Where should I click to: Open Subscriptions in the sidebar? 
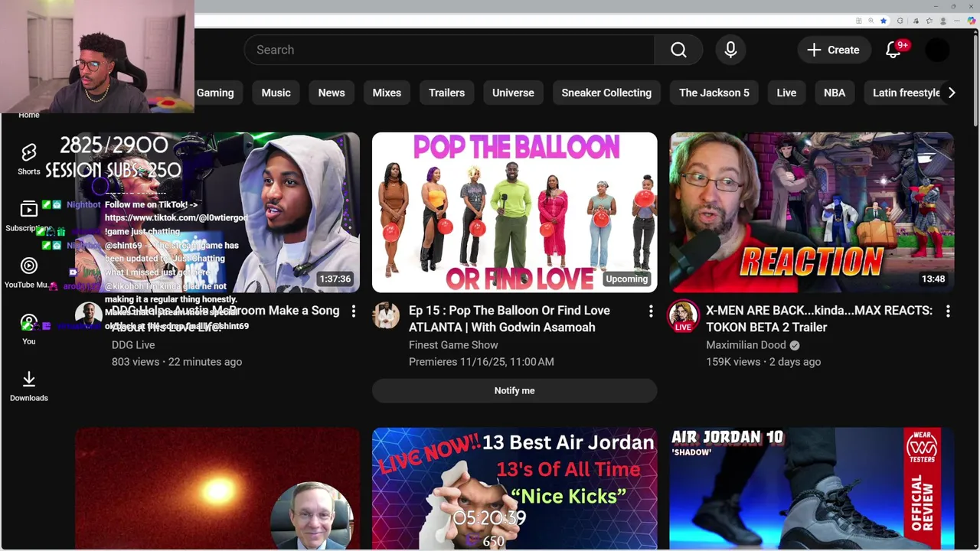point(29,216)
